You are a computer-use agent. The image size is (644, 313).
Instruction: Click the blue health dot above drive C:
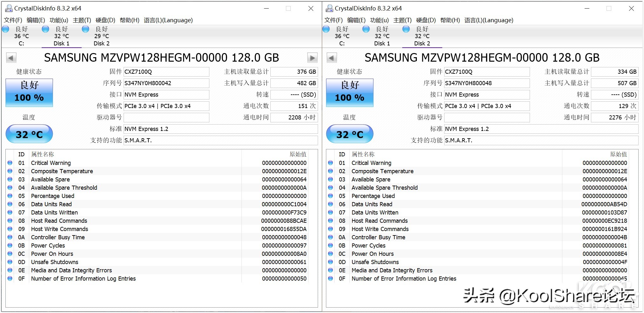coord(5,29)
